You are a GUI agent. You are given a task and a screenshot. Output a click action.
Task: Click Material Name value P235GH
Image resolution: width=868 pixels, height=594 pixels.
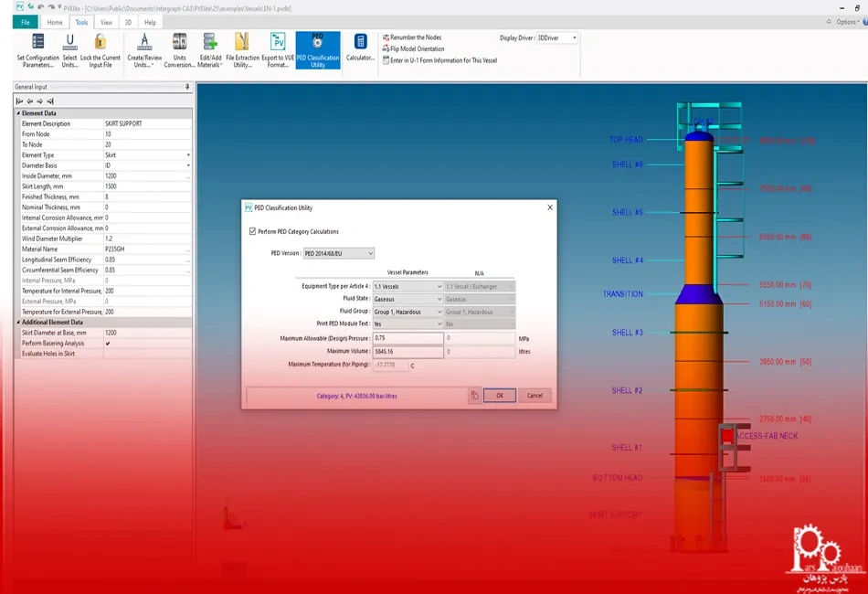coord(114,249)
